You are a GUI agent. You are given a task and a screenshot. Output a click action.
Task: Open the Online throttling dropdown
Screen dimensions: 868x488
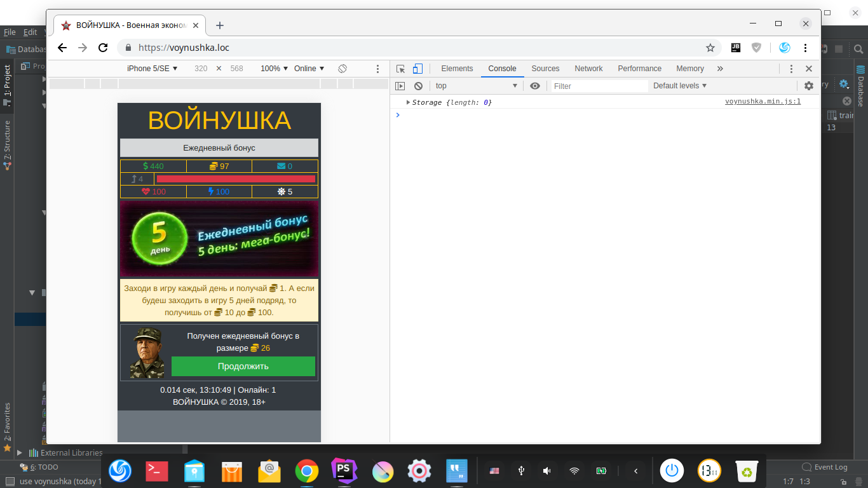309,69
